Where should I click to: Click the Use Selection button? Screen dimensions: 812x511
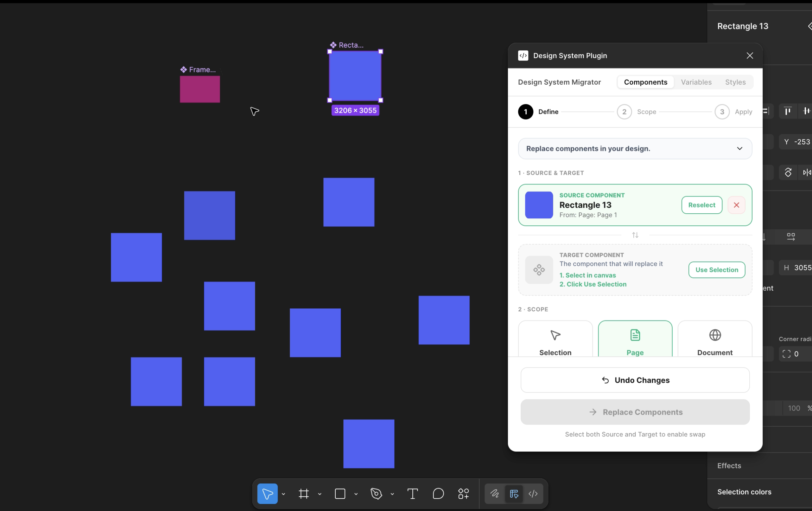coord(716,270)
